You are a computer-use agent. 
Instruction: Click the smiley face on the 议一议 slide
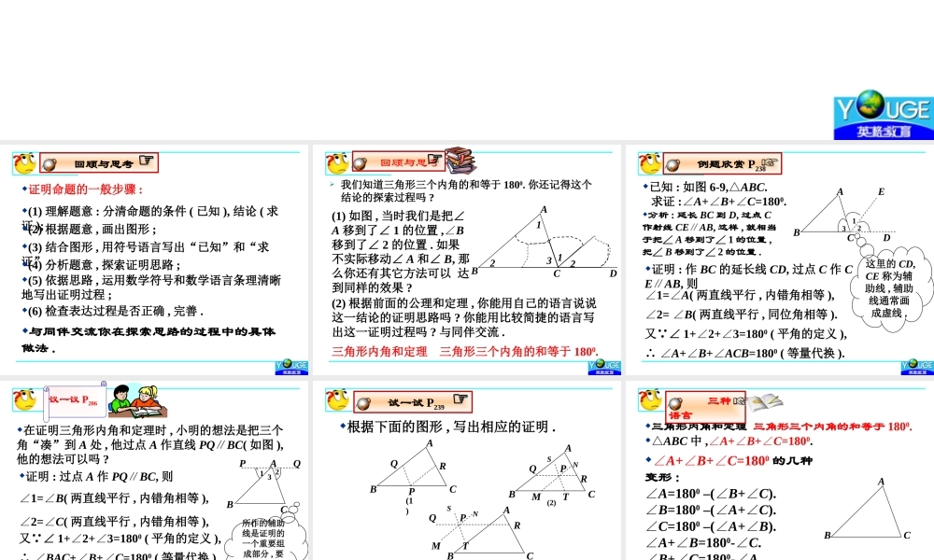tap(25, 399)
